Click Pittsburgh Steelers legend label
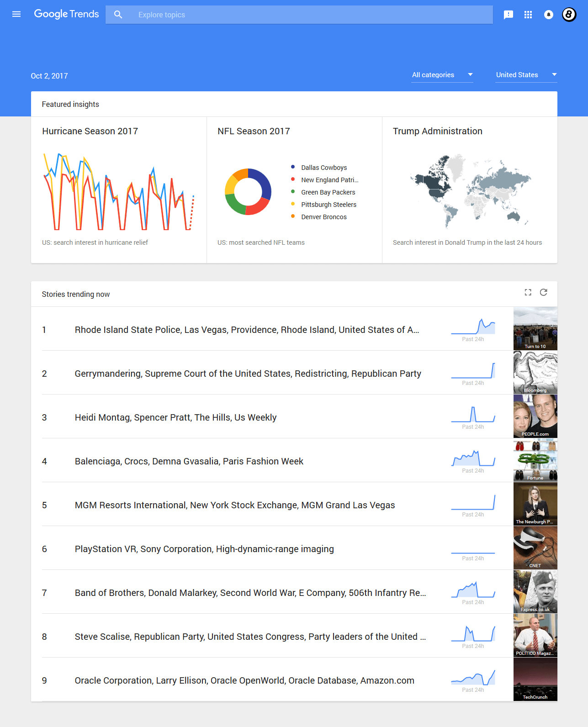 click(x=328, y=205)
